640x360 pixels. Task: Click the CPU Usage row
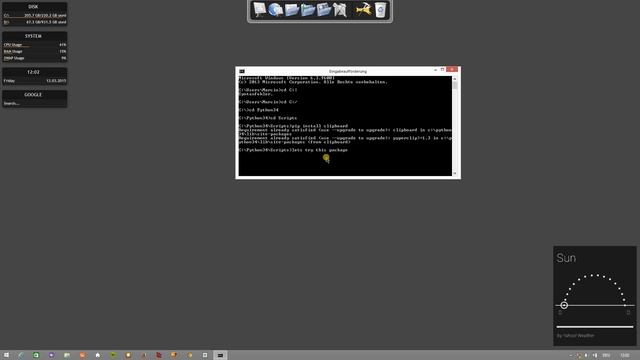35,45
